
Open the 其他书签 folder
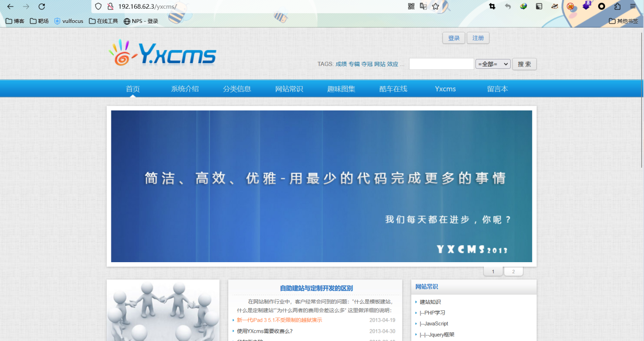(x=623, y=21)
